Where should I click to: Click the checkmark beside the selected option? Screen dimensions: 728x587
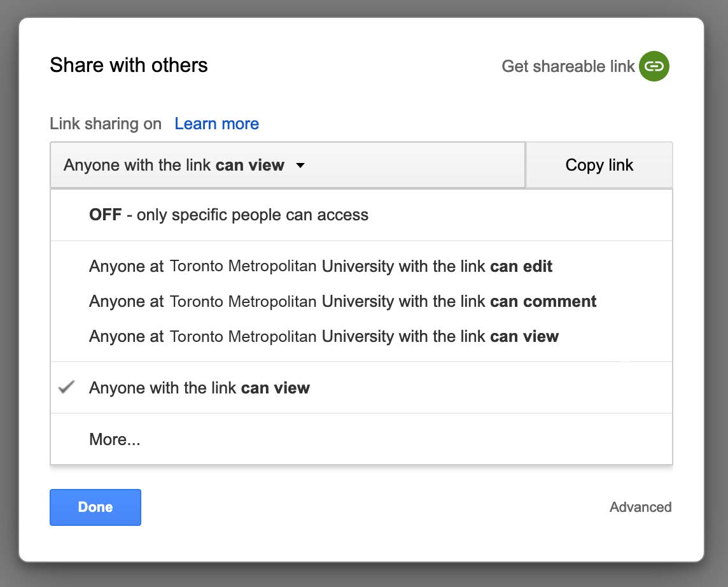(x=66, y=387)
